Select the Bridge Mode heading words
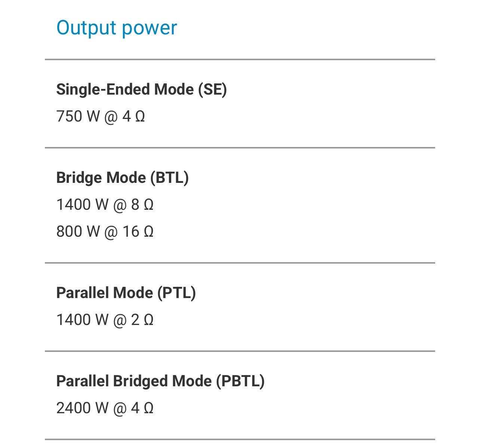 [x=101, y=178]
